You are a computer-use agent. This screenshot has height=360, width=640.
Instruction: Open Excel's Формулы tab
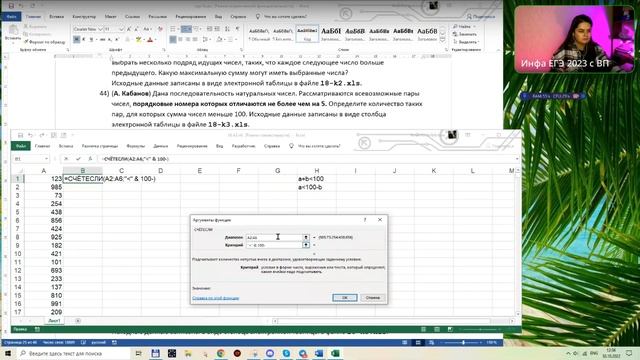[x=136, y=146]
